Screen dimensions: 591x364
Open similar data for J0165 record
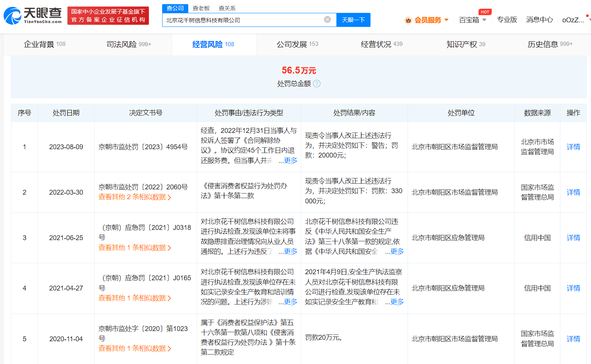134,298
